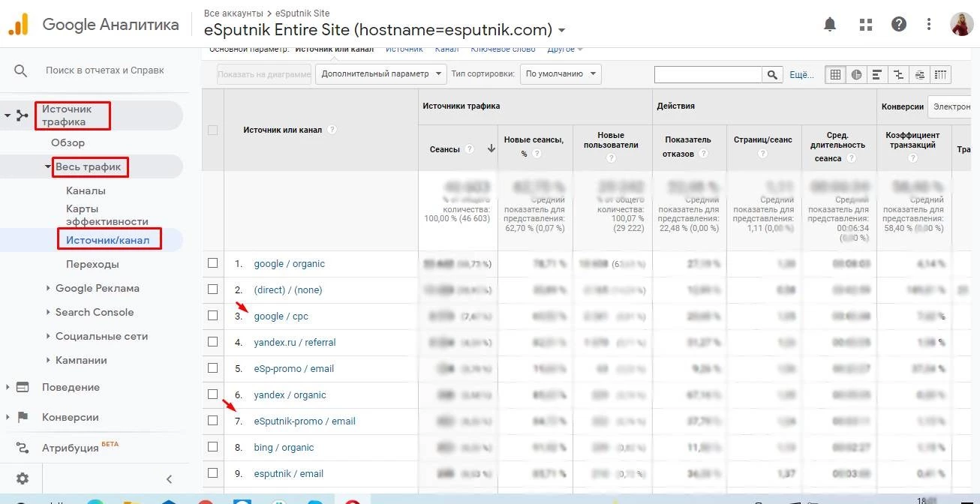Check the bing / organic row
980x504 pixels.
pyautogui.click(x=212, y=447)
